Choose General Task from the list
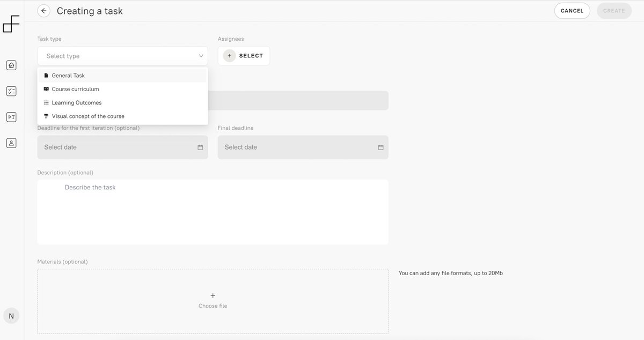 122,76
